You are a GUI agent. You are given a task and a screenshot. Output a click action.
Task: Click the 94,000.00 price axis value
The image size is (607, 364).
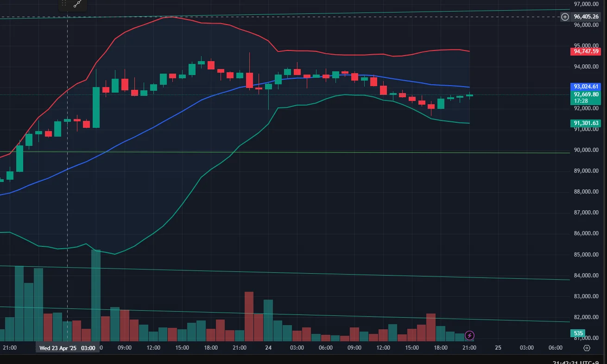pyautogui.click(x=586, y=67)
